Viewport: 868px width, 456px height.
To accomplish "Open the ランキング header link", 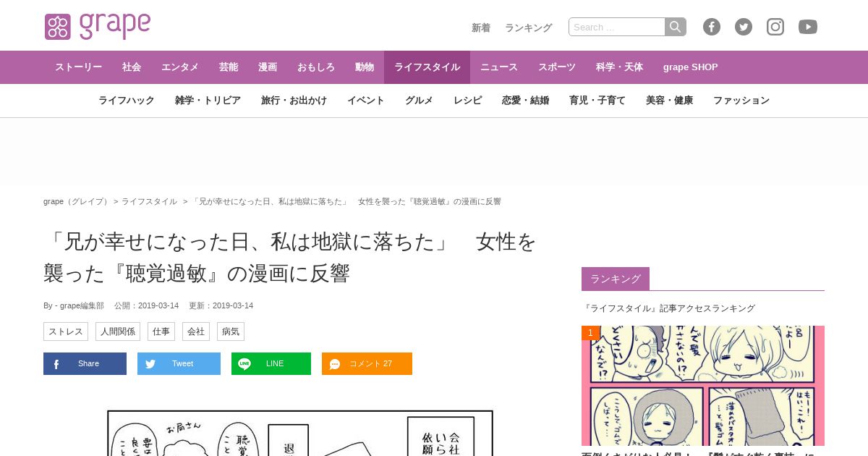I will (x=528, y=28).
